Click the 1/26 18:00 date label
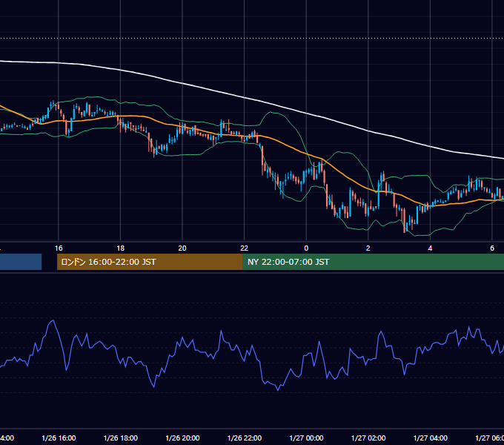The height and width of the screenshot is (445, 504). (x=121, y=438)
